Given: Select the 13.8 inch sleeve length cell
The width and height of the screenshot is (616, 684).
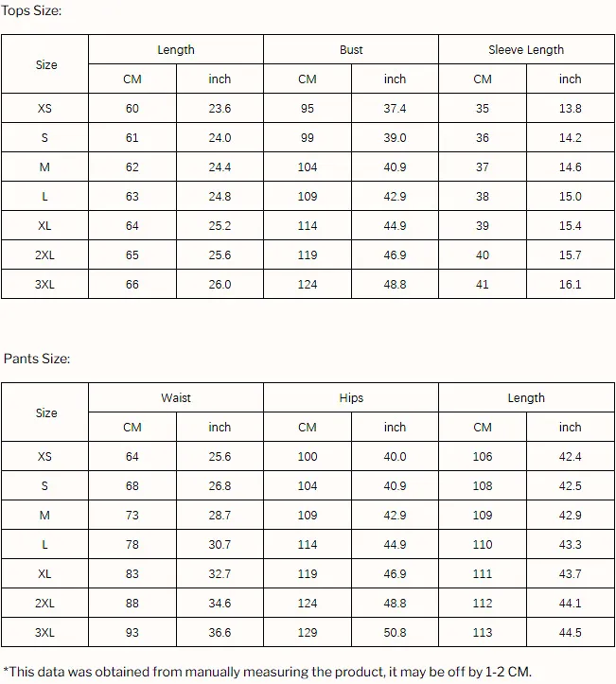Looking at the screenshot, I should [570, 109].
